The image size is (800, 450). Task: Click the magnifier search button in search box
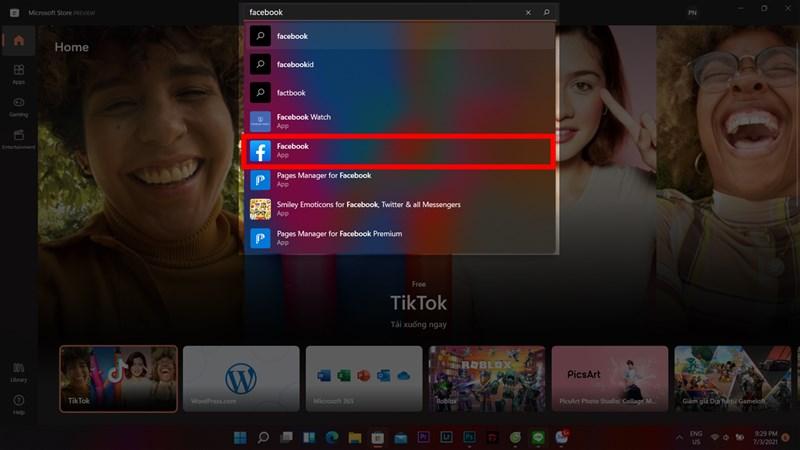point(546,12)
